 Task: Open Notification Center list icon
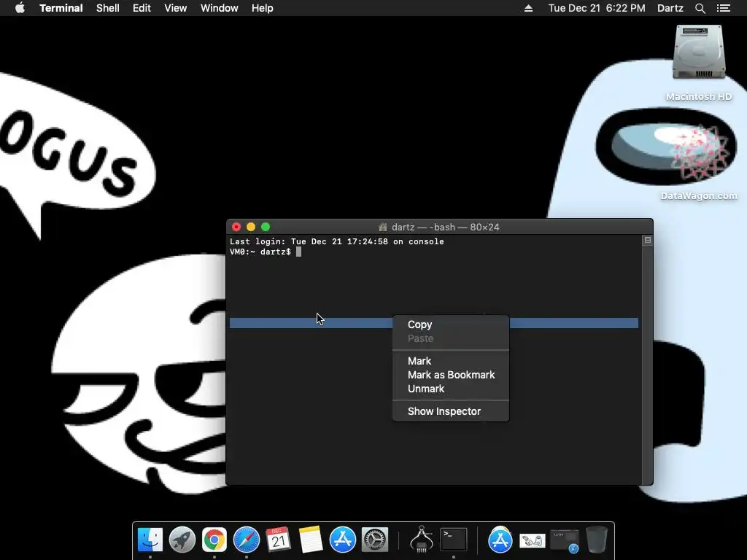point(724,8)
